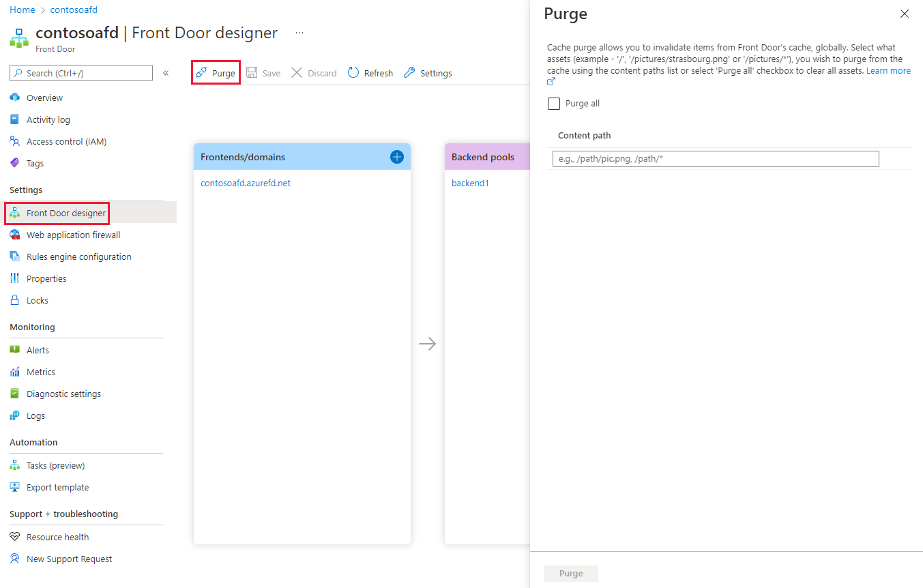Image resolution: width=923 pixels, height=588 pixels.
Task: Click the Refresh circular arrow icon
Action: [x=353, y=73]
